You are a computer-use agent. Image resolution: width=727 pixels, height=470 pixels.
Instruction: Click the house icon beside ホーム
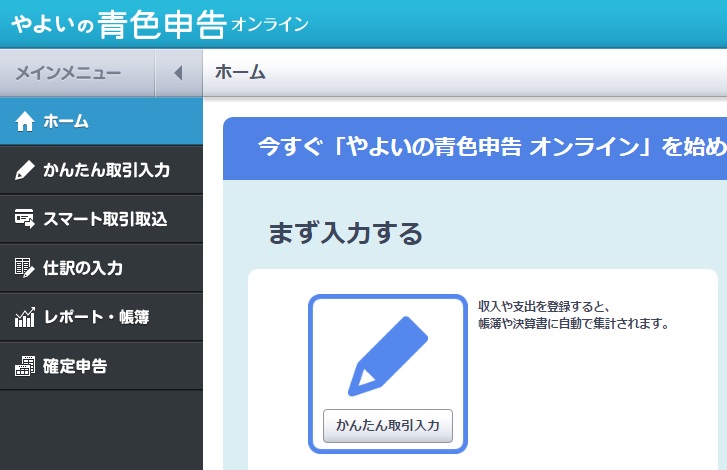pyautogui.click(x=25, y=122)
